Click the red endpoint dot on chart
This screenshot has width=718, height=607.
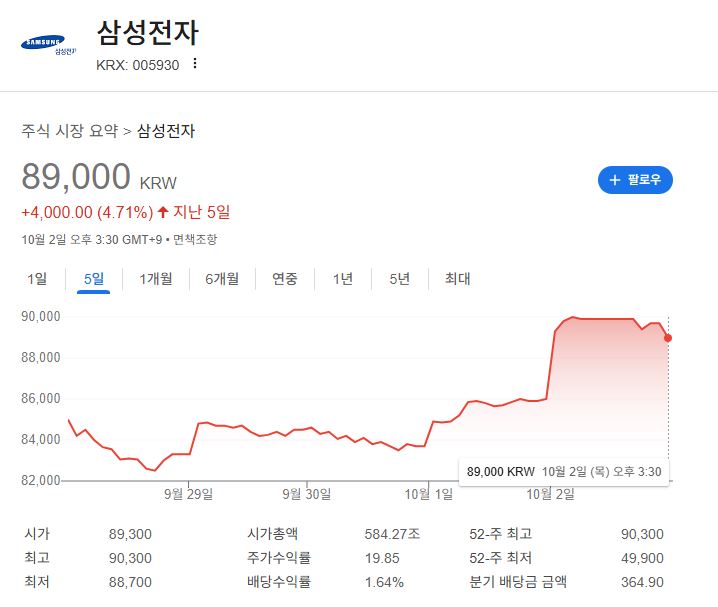(668, 338)
